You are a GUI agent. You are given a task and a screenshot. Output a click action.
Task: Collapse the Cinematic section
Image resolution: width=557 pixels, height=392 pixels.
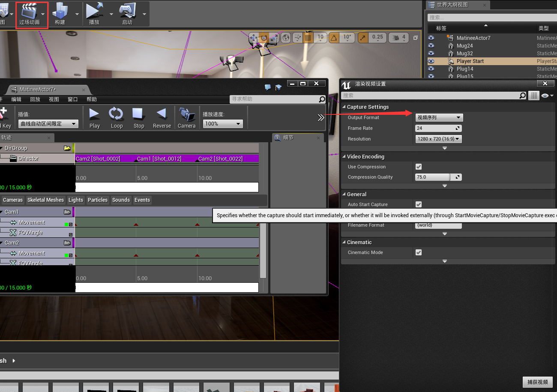click(344, 242)
